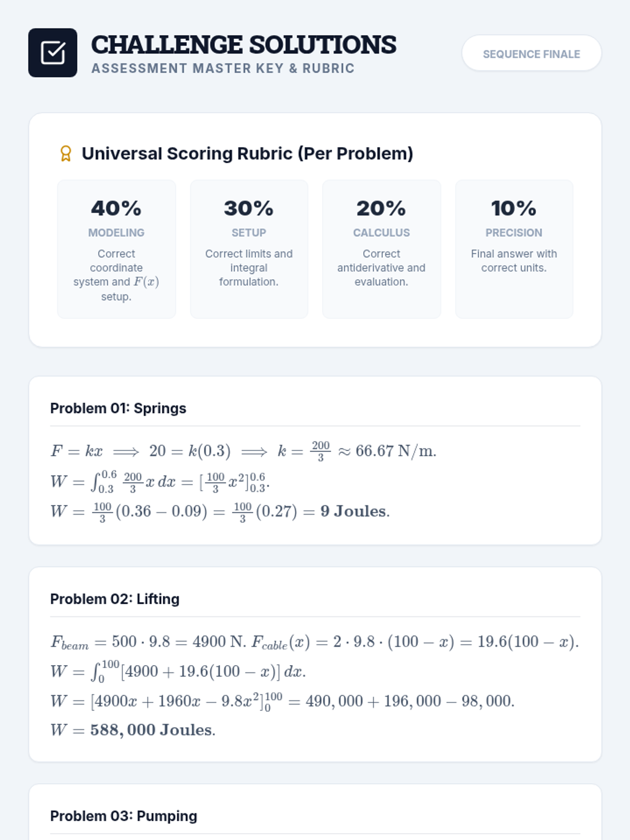This screenshot has width=630, height=840.
Task: Click the 588,000 Joules final answer
Action: pyautogui.click(x=153, y=730)
